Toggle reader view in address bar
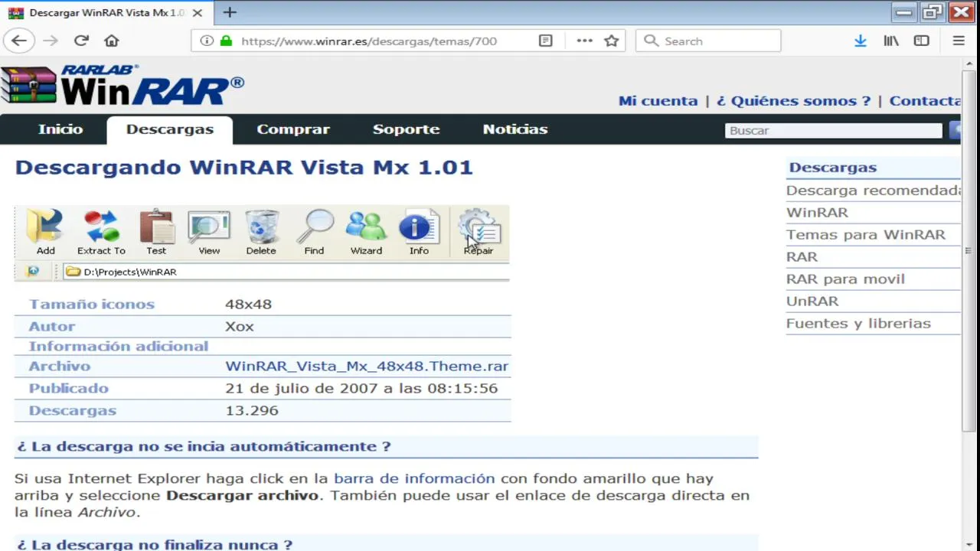The width and height of the screenshot is (980, 551). click(546, 41)
